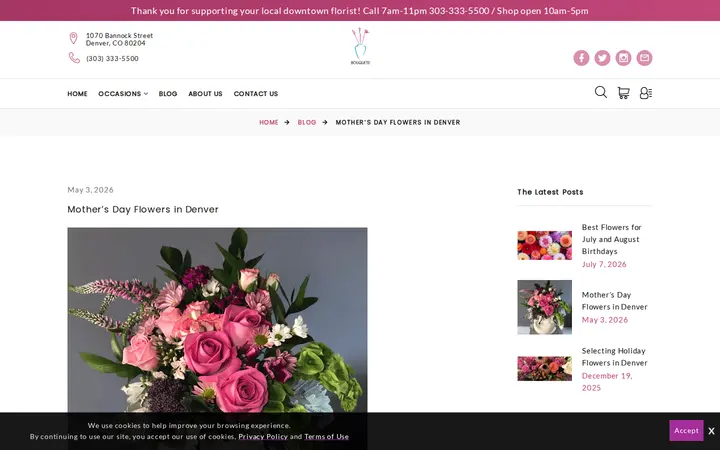The width and height of the screenshot is (720, 450).
Task: Dismiss cookie banner with X
Action: click(x=711, y=431)
